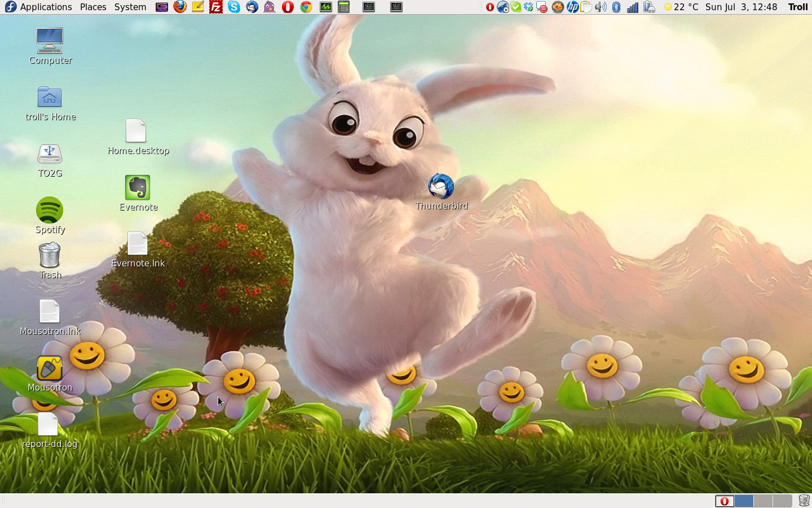The width and height of the screenshot is (812, 508).
Task: Click the Bluetooth tray icon
Action: (x=616, y=7)
